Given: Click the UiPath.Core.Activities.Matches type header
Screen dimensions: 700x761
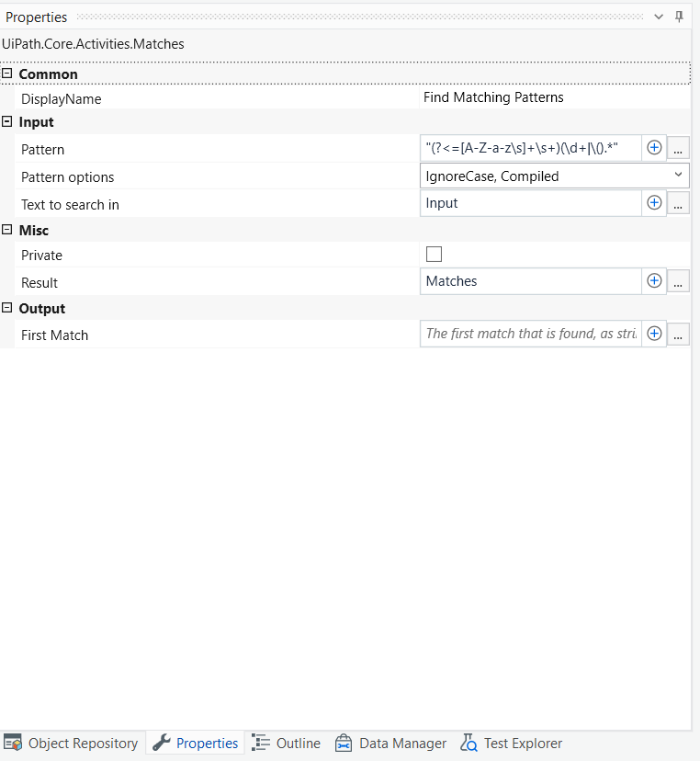Looking at the screenshot, I should [x=93, y=44].
